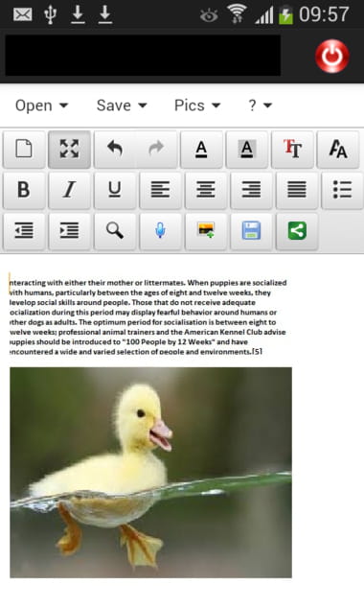
Task: Open font family selector icon
Action: pos(338,149)
